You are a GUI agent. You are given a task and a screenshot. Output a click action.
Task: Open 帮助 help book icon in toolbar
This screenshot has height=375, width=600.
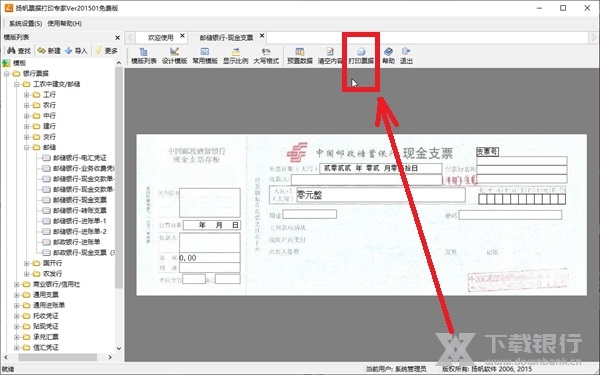click(388, 56)
